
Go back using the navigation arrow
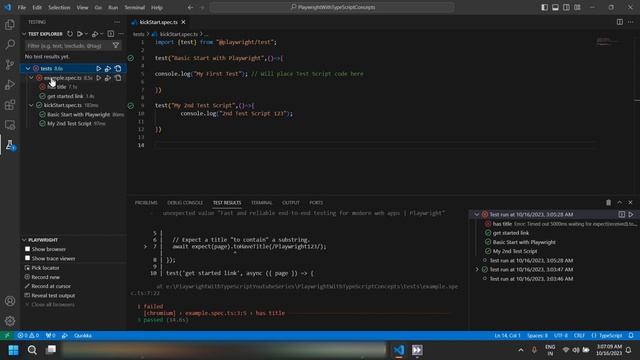(191, 7)
